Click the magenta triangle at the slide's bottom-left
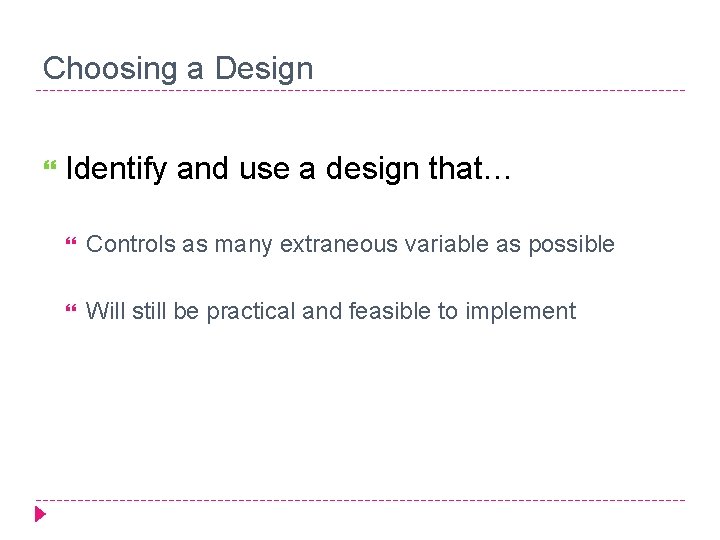The image size is (720, 540). click(41, 515)
